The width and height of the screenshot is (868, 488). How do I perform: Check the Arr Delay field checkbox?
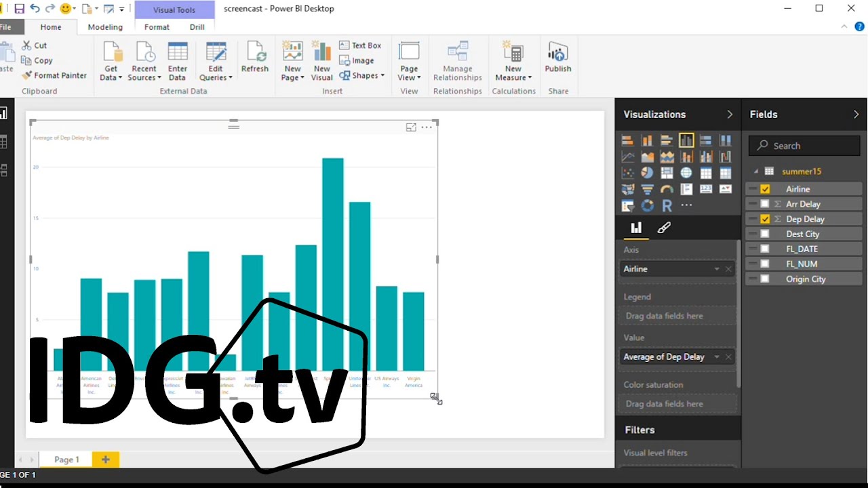tap(765, 204)
